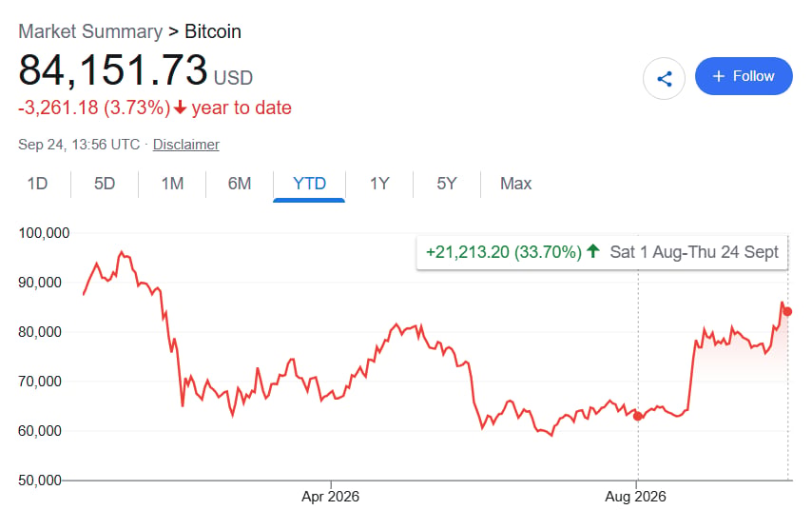Switch to the 1Y tab

pyautogui.click(x=379, y=184)
